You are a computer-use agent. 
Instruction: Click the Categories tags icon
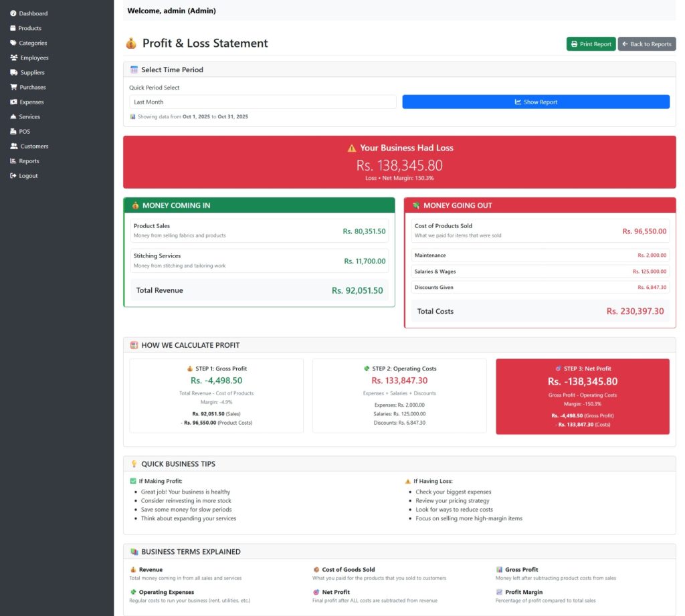[x=13, y=43]
